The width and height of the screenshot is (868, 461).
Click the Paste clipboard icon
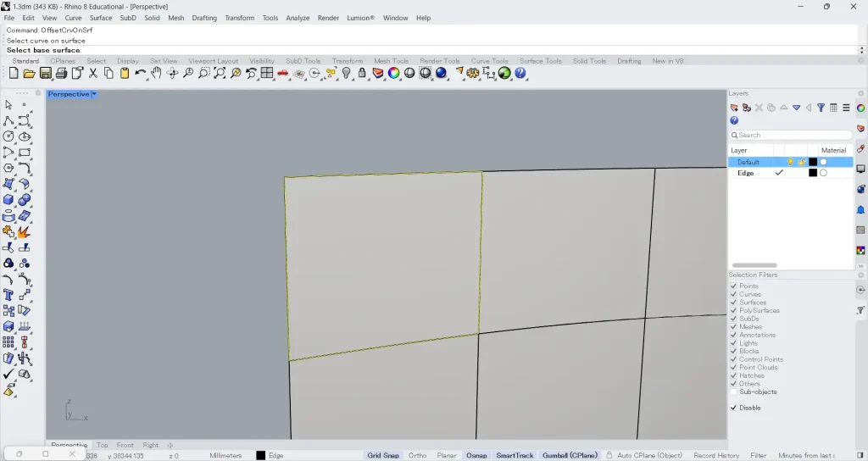tap(125, 73)
